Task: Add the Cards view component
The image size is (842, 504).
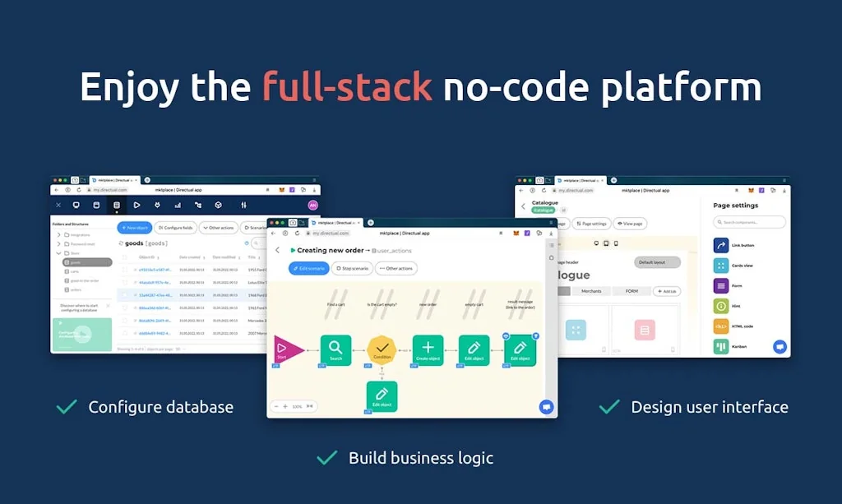Action: tap(721, 266)
